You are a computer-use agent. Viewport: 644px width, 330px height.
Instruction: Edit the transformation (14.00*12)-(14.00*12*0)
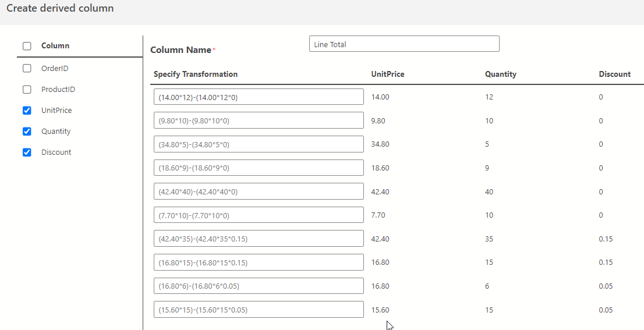[259, 97]
